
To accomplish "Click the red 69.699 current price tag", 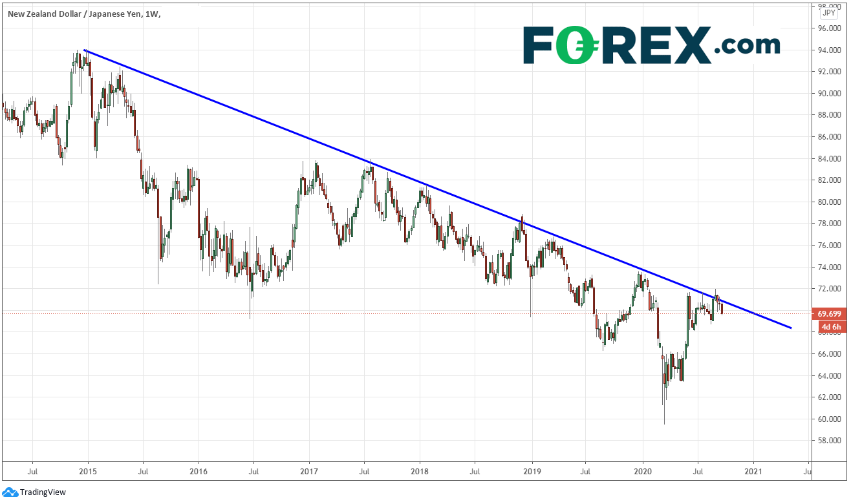I will 828,313.
